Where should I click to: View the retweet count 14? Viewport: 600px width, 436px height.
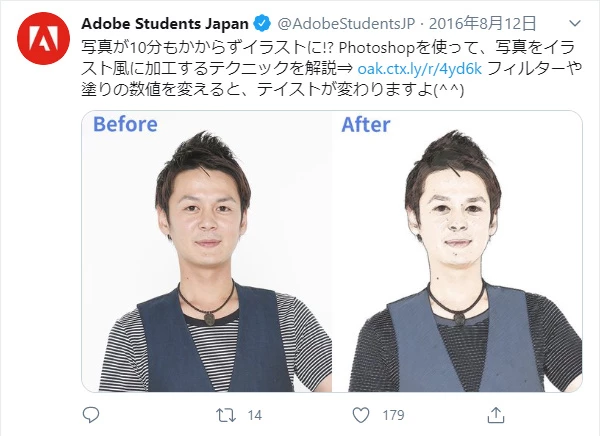[254, 415]
